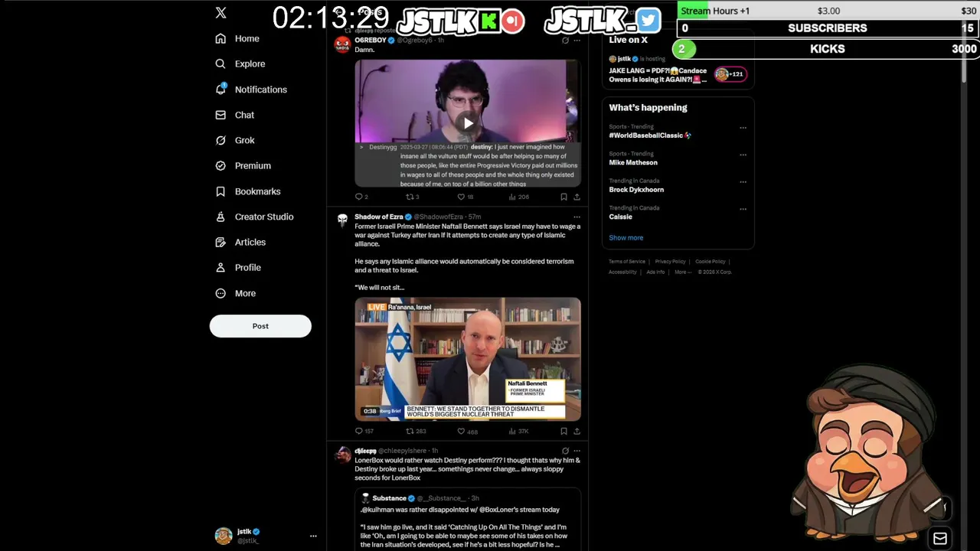
Task: Repost Shadow of Ezra's post
Action: pos(416,431)
